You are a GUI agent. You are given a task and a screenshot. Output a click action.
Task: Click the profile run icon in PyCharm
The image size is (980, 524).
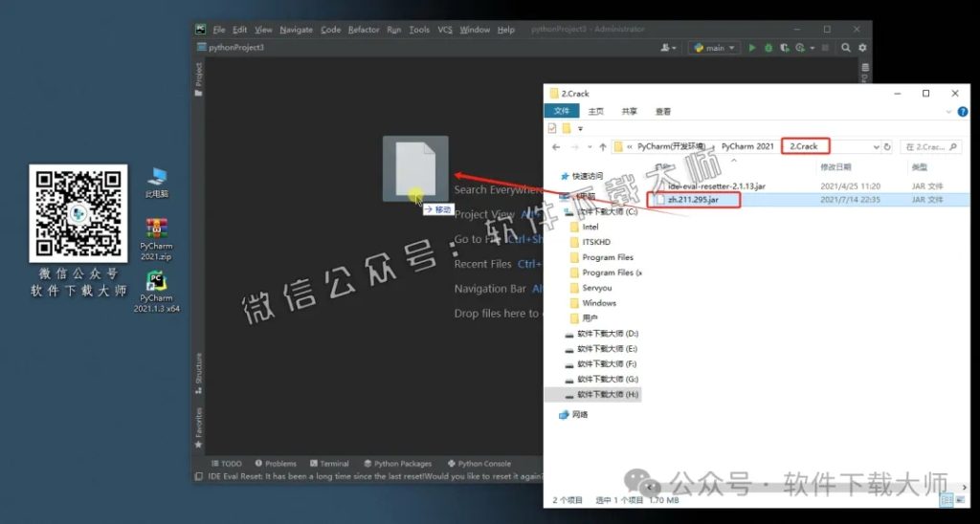tap(800, 48)
